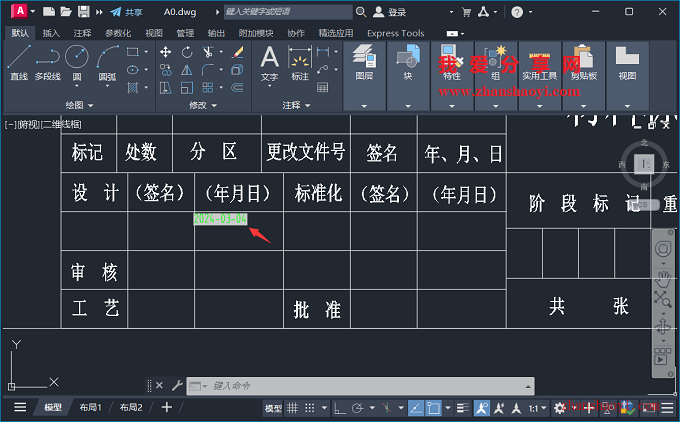Click the Copy tool in Modify panel
Image resolution: width=680 pixels, height=422 pixels.
(x=165, y=70)
